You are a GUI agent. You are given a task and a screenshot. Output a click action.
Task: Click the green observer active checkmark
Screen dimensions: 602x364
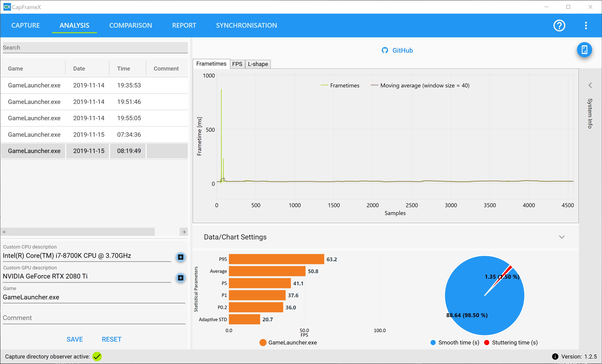(x=97, y=356)
